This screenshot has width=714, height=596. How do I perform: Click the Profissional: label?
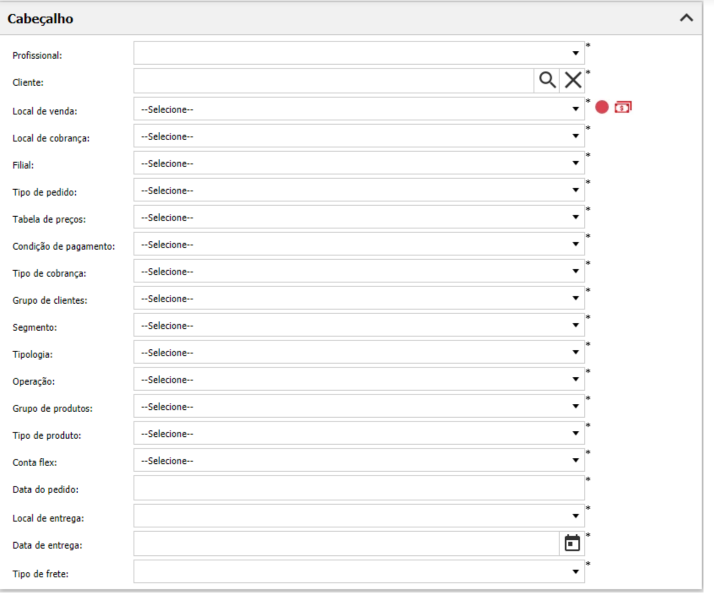pyautogui.click(x=37, y=56)
